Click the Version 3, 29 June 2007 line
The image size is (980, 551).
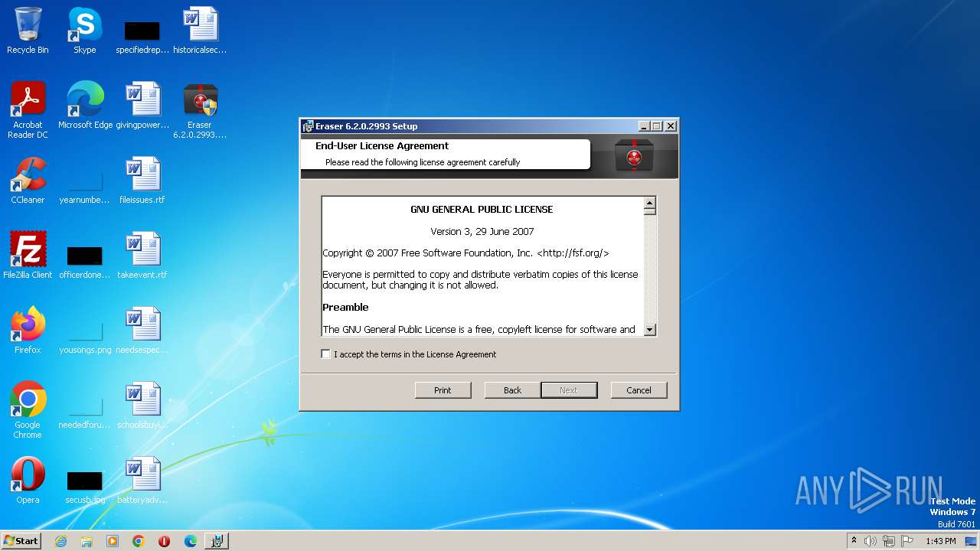pos(482,231)
